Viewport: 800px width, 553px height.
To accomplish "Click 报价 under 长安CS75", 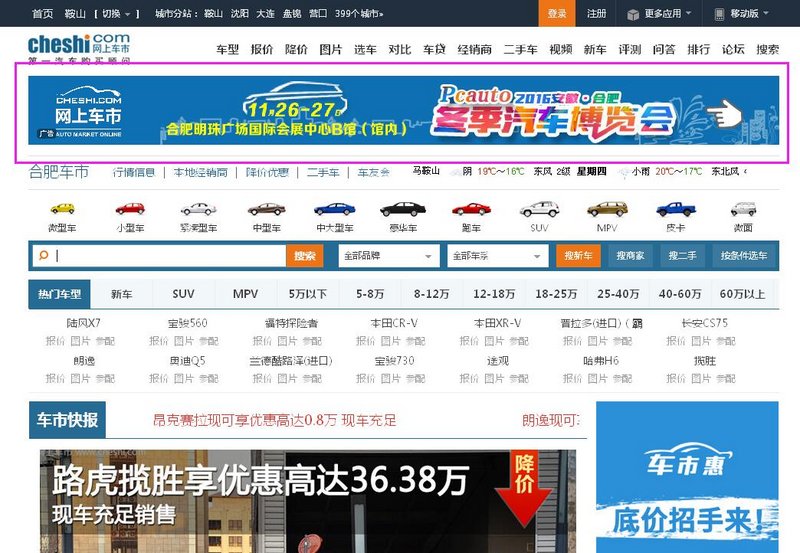I will click(676, 341).
